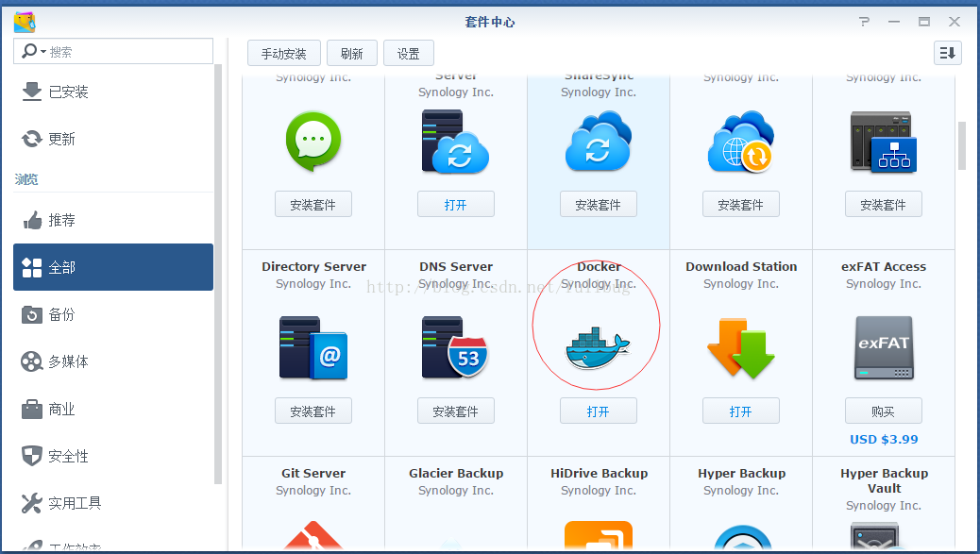The width and height of the screenshot is (980, 554).
Task: Click the Cloud Sync globe icon
Action: (740, 142)
